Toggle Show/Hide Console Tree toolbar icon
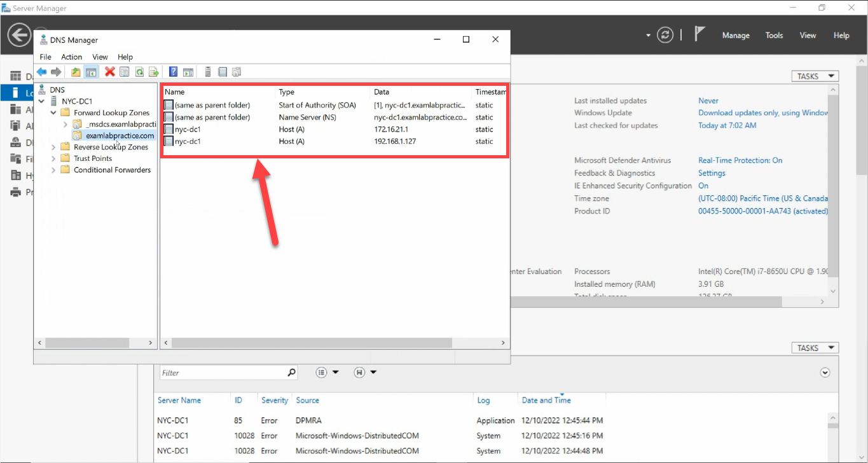Screen dimensions: 868x463 tap(91, 72)
